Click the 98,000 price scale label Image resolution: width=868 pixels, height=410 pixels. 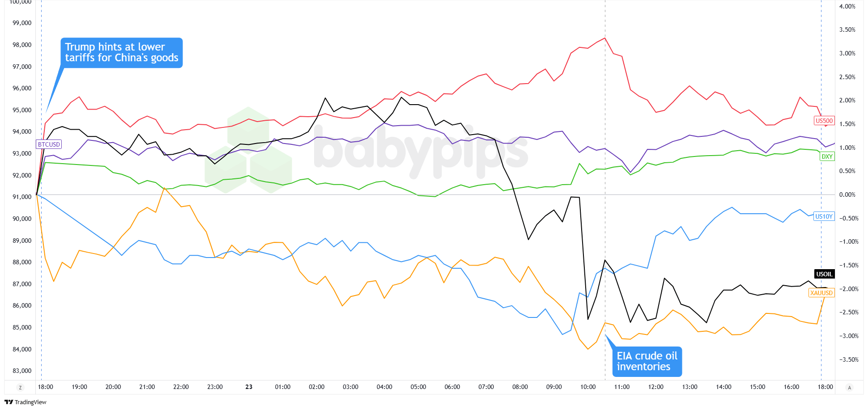click(22, 45)
